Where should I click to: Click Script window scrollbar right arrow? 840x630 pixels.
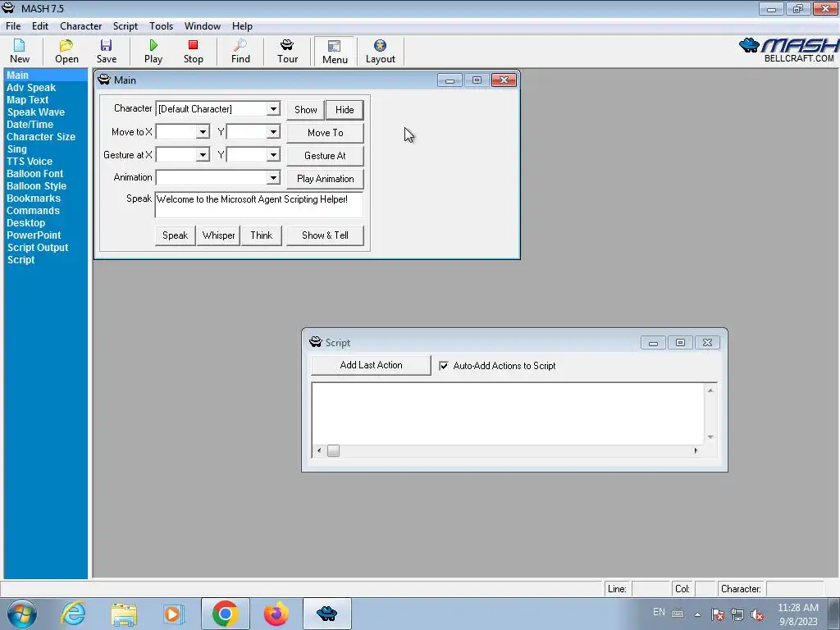[696, 451]
